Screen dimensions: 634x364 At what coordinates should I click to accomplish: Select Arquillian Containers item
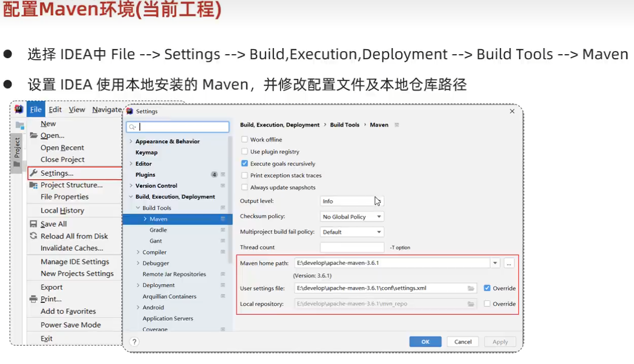coord(169,296)
